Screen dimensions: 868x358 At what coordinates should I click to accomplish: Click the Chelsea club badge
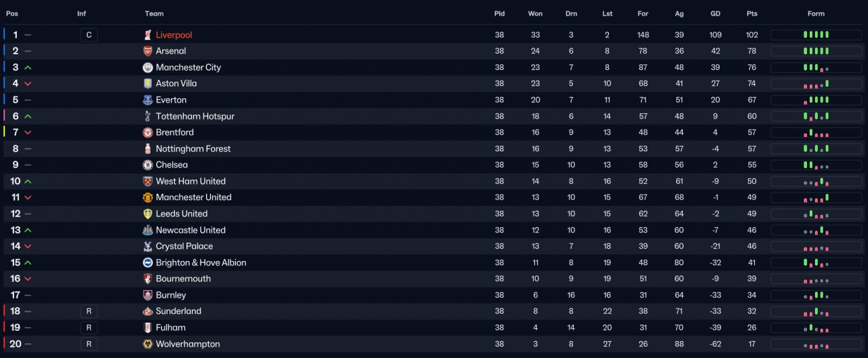(x=148, y=165)
